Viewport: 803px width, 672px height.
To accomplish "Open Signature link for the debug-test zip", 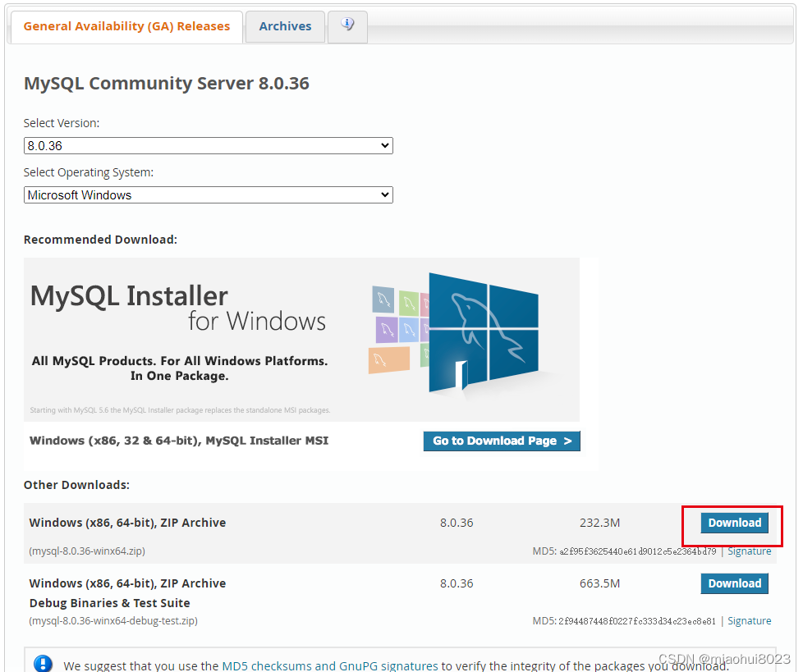I will tap(750, 621).
